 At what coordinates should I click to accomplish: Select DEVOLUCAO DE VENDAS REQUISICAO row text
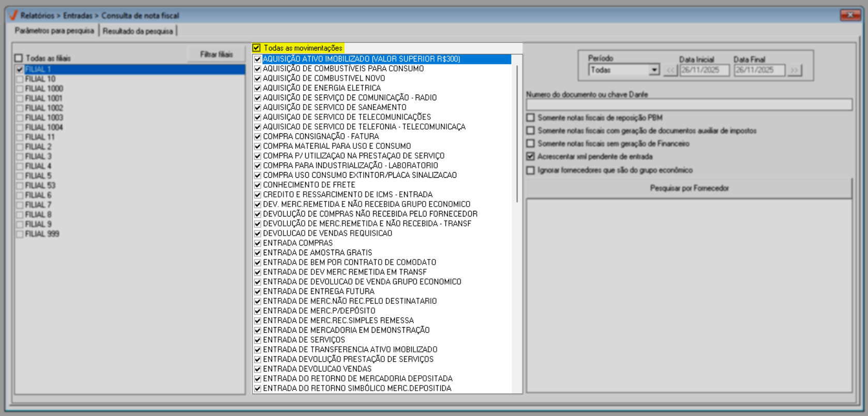[327, 234]
